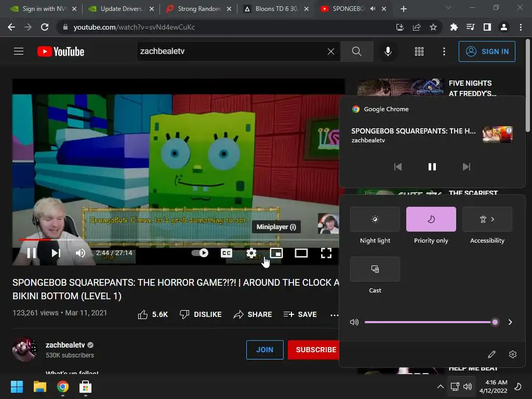Open SHARE options for video
The height and width of the screenshot is (399, 532).
[x=253, y=314]
